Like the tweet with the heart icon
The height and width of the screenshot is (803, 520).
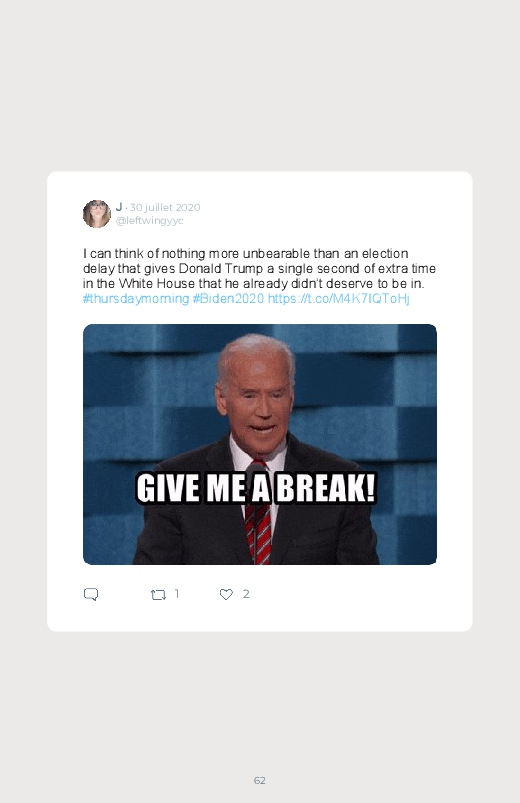click(x=226, y=594)
